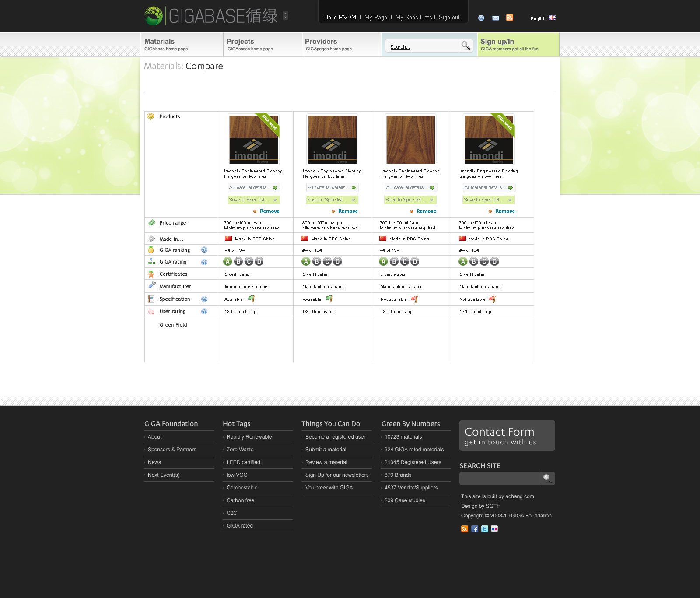
Task: Open All material details for fourth product
Action: (x=489, y=187)
